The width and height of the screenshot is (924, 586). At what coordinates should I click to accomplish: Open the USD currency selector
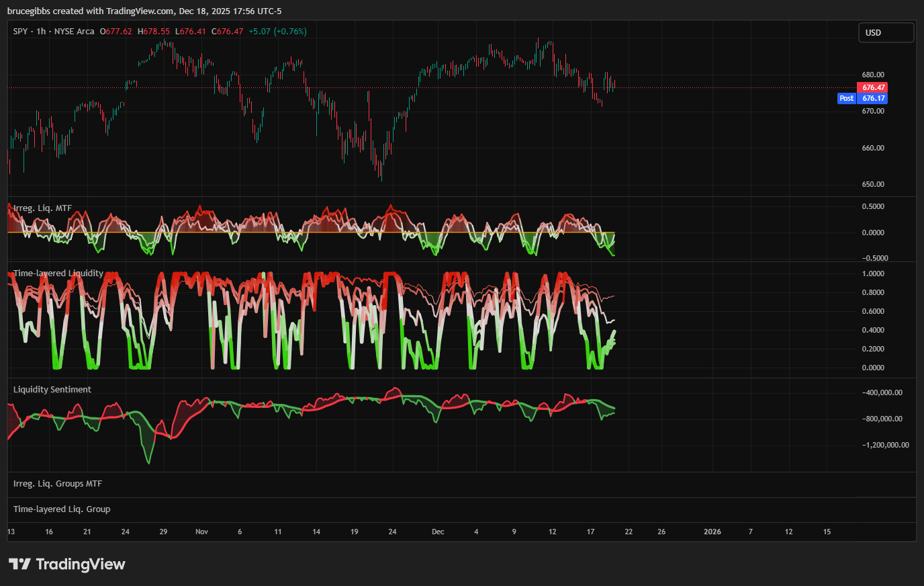pos(886,32)
